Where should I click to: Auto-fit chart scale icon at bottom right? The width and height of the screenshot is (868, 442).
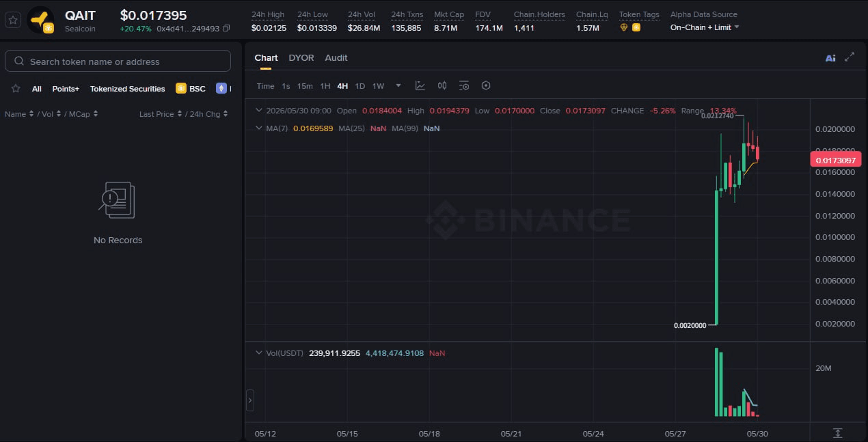click(x=838, y=433)
